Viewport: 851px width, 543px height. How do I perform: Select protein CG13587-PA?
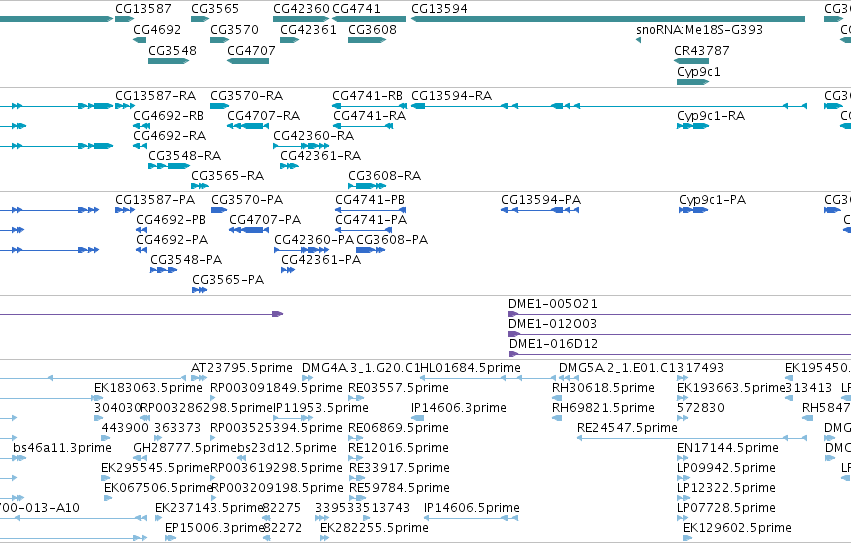[x=125, y=210]
